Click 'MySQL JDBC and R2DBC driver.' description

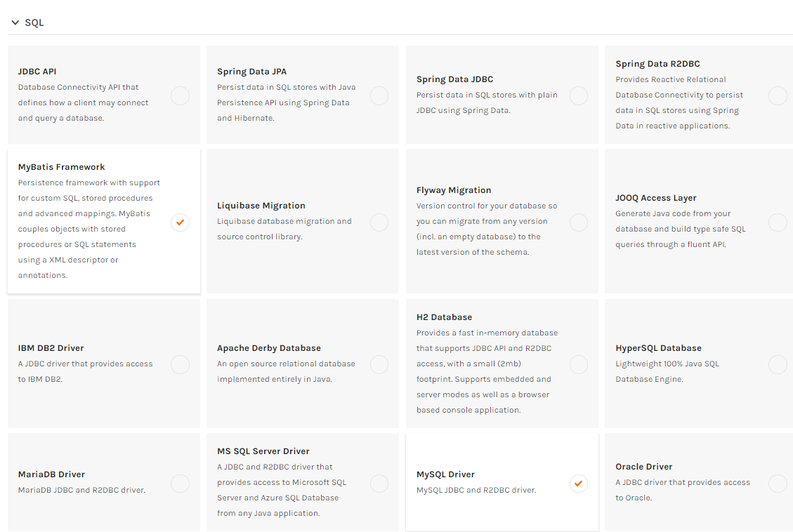476,490
